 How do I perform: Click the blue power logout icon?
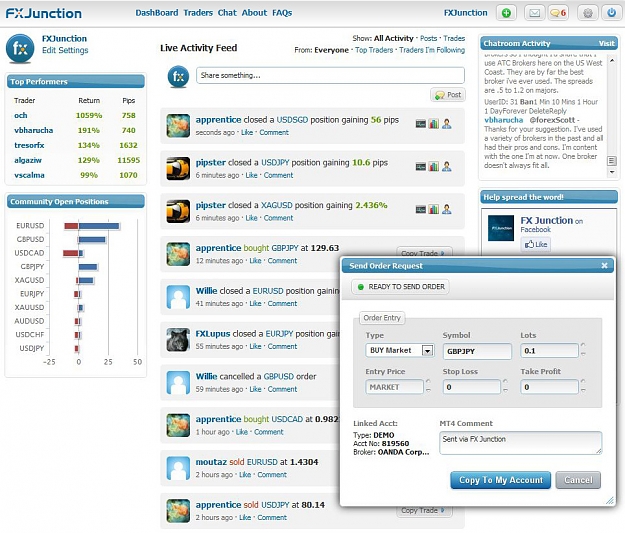611,13
